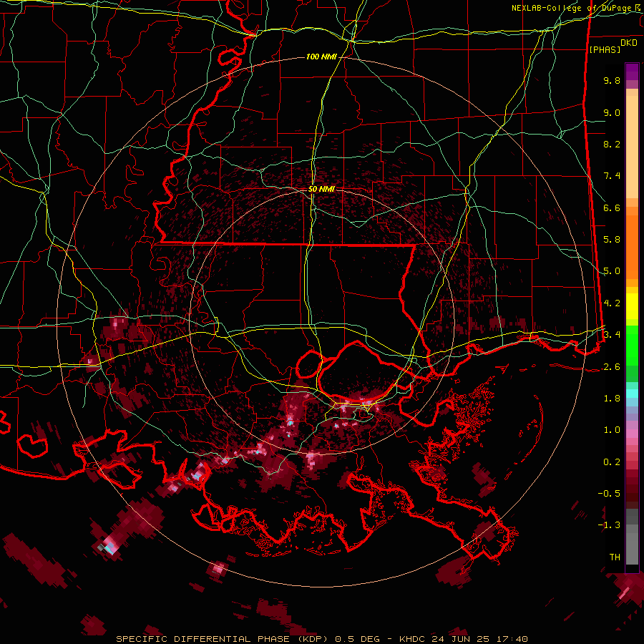Viewport: 644px width, 644px height.
Task: Click the 100 NMI range ring label
Action: pyautogui.click(x=321, y=57)
